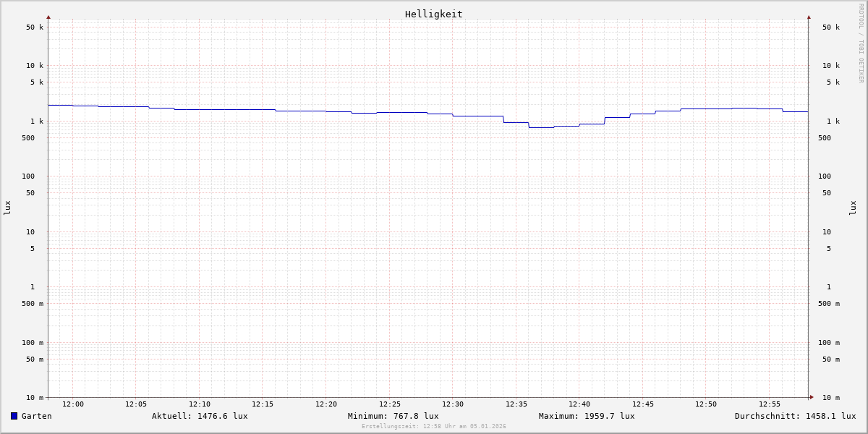Click the Durchschnitt 1458.1 lux value
The width and height of the screenshot is (868, 434).
[795, 416]
